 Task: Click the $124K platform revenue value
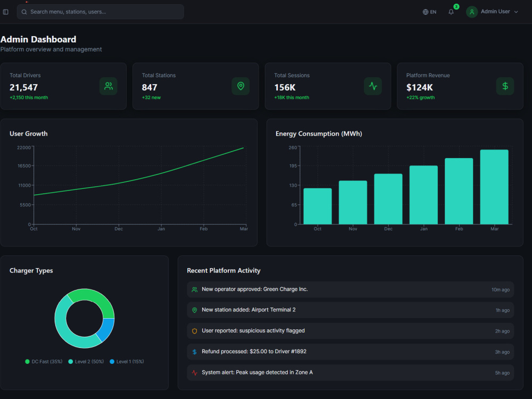click(x=419, y=88)
